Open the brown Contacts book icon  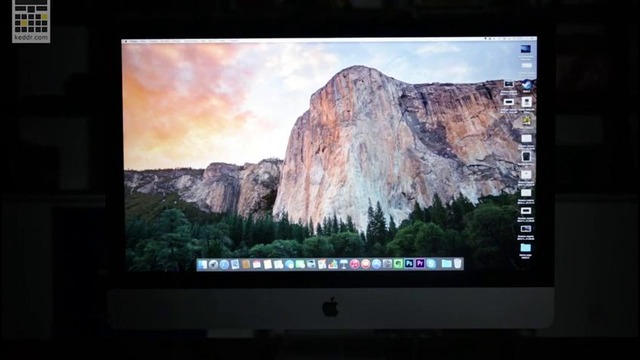246,264
